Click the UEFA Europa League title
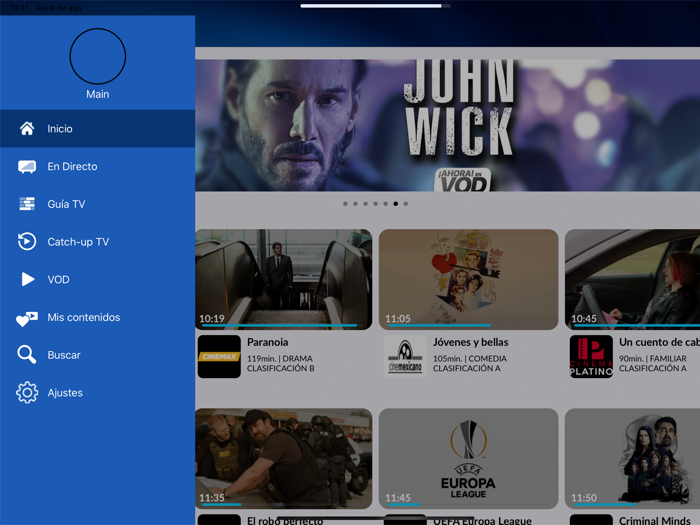Image resolution: width=700 pixels, height=525 pixels. click(482, 521)
